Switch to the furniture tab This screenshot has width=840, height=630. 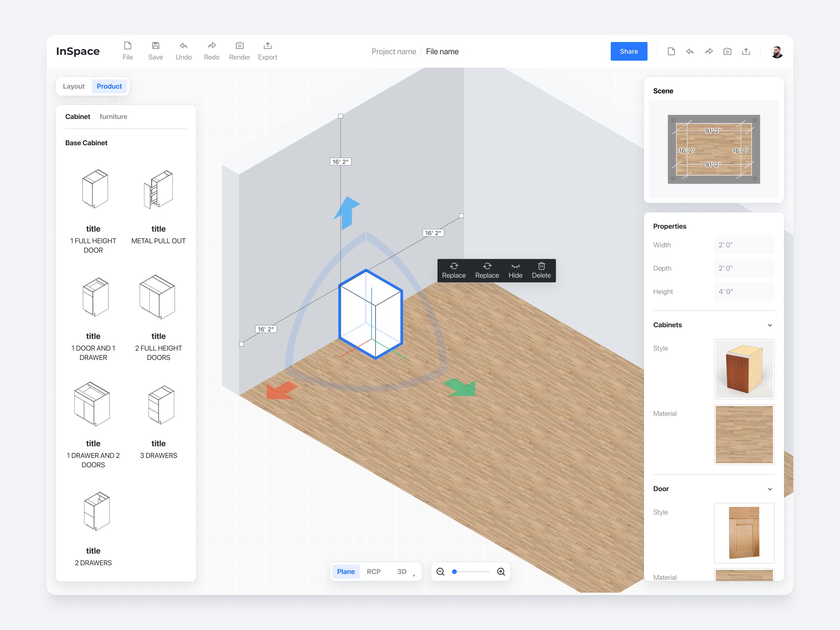coord(113,117)
